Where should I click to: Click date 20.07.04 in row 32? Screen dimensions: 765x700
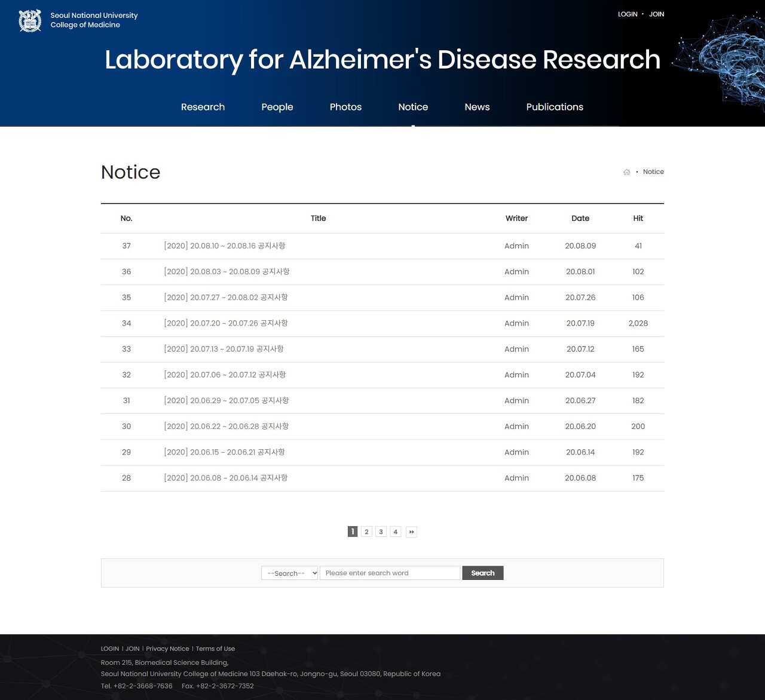[x=580, y=374]
